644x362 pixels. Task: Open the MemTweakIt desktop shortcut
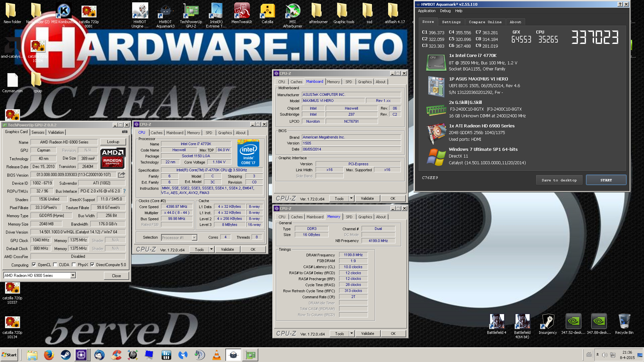(242, 13)
